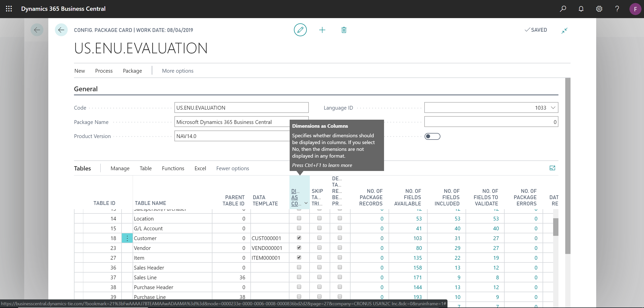Select the Process tab
Viewport: 644px width, 308px height.
103,71
